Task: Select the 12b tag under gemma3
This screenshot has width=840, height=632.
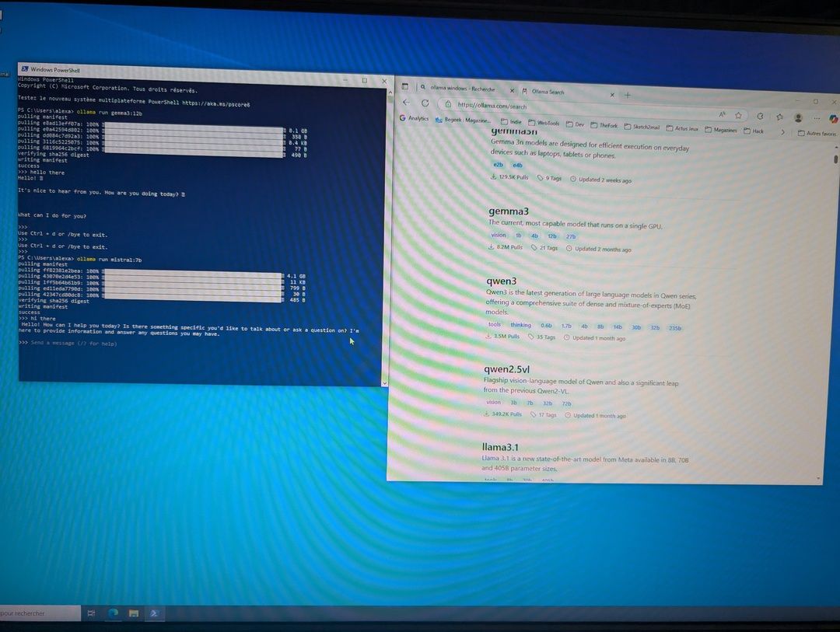Action: pos(551,236)
